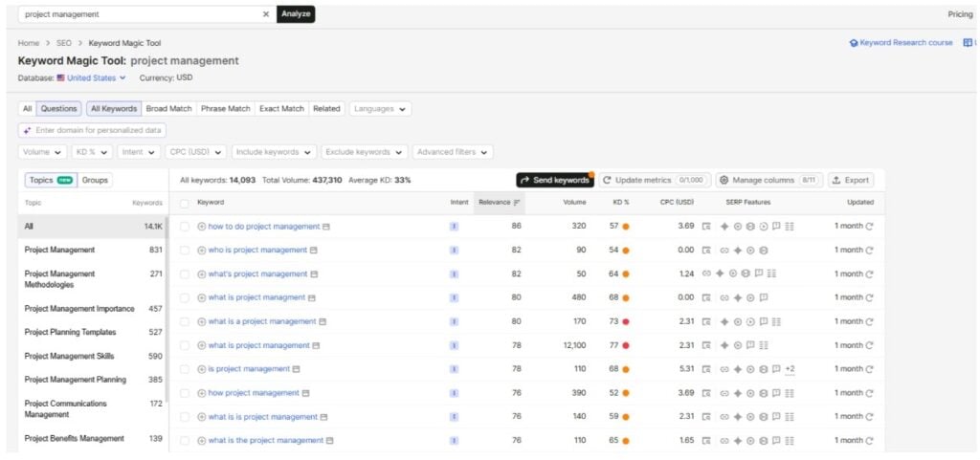Viewport: 980px width, 460px height.
Task: Click the 'Enter domain for personalized data' field
Action: [93, 130]
